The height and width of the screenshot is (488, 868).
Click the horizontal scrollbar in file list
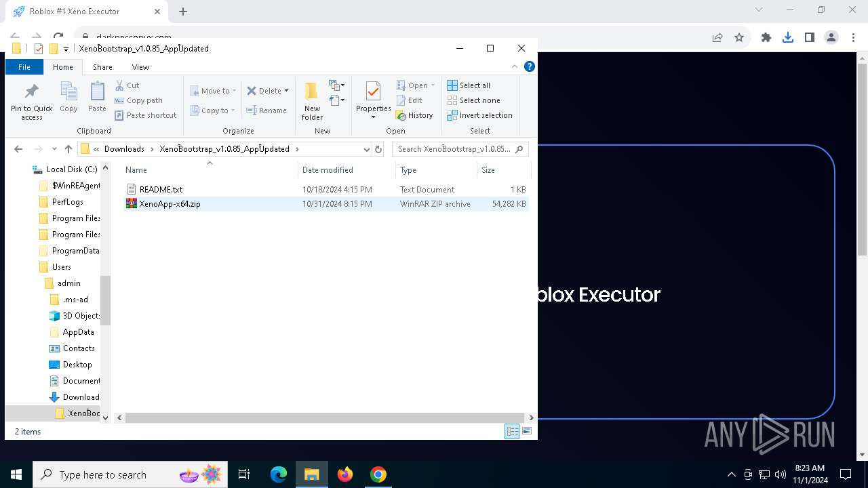(x=324, y=418)
